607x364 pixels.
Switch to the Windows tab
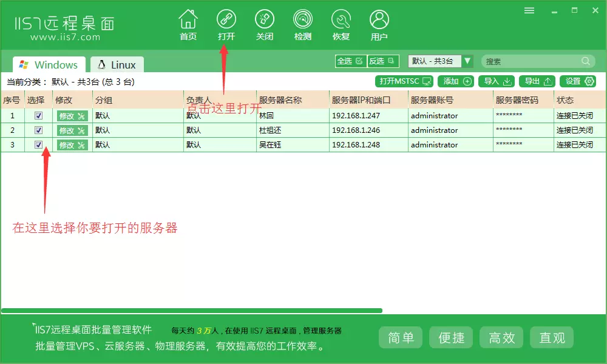(49, 64)
